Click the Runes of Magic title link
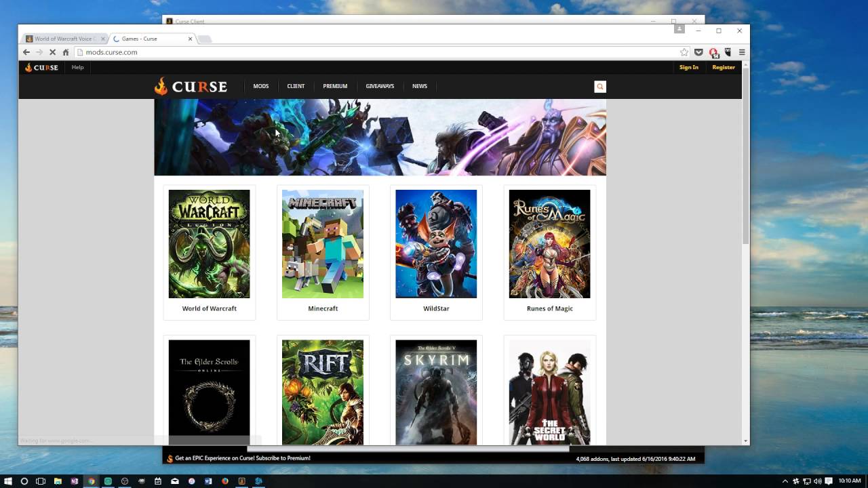Image resolution: width=868 pixels, height=488 pixels. 550,308
